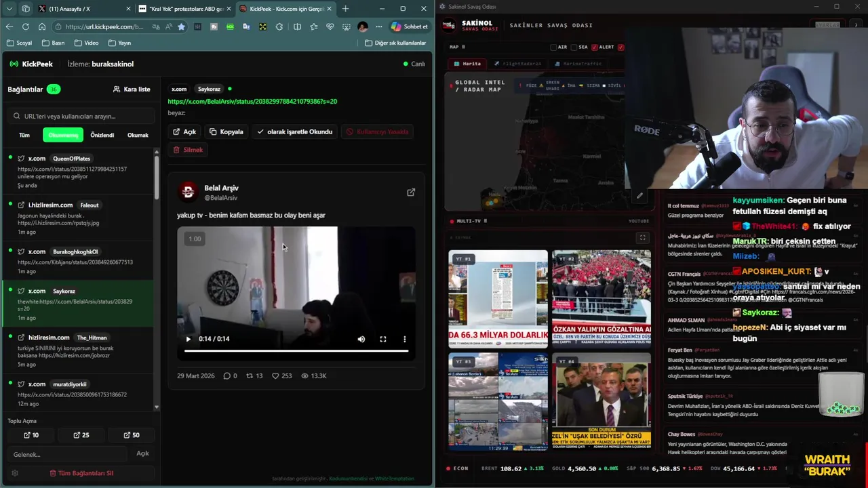Open the Edge favorites list icon
Viewport: 868px width, 488px height.
pos(313,26)
